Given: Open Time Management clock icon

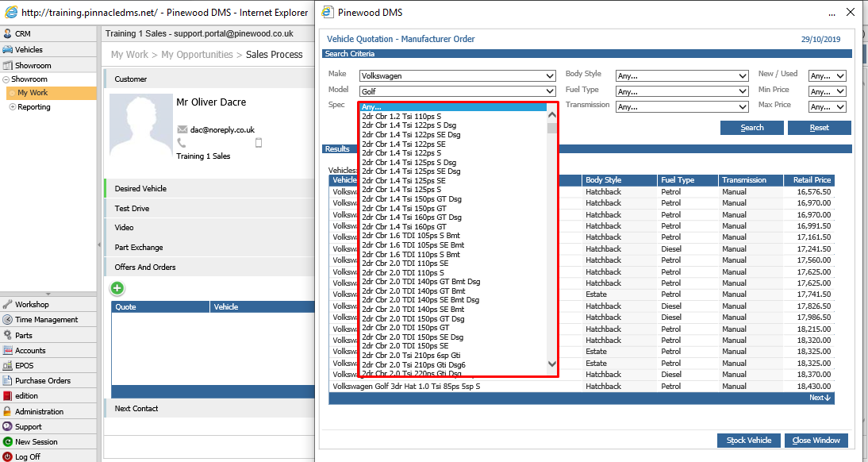Looking at the screenshot, I should coord(8,320).
